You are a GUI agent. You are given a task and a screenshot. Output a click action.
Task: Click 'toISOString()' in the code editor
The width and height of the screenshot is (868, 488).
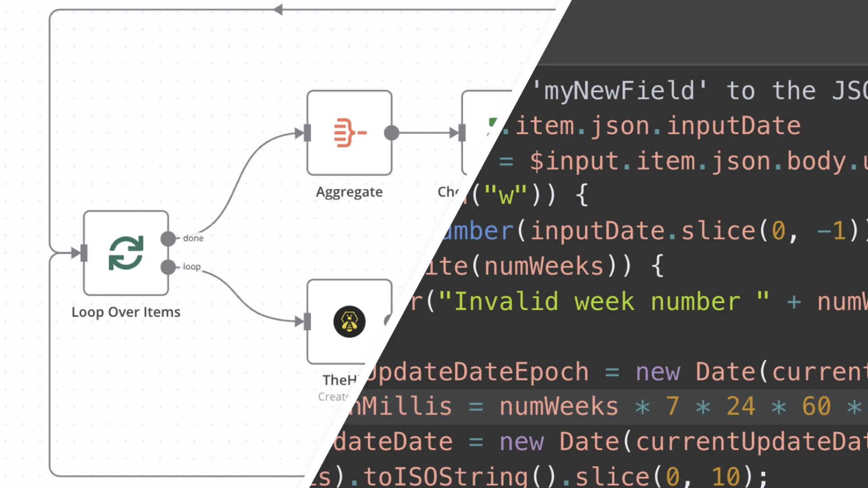coord(461,476)
